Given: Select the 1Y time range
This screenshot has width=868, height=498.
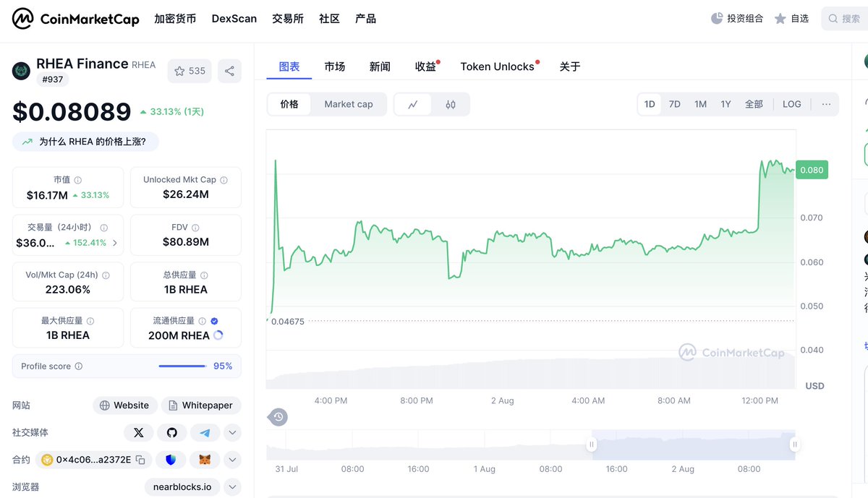Looking at the screenshot, I should click(726, 104).
